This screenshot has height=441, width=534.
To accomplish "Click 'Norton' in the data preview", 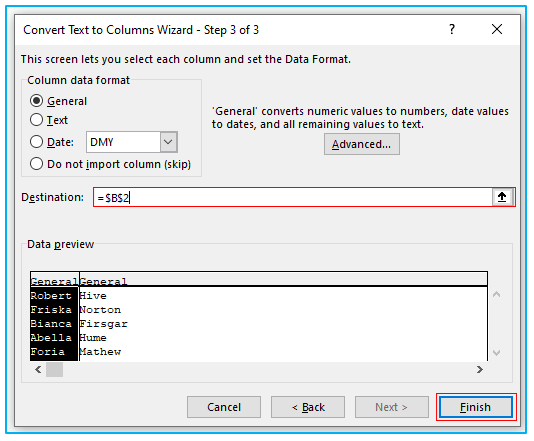I will point(100,310).
